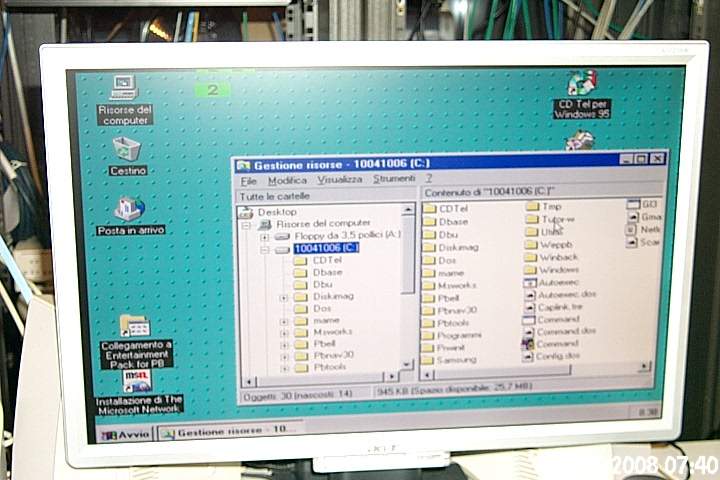Collapse the 10041006 (C:) drive node

[264, 249]
